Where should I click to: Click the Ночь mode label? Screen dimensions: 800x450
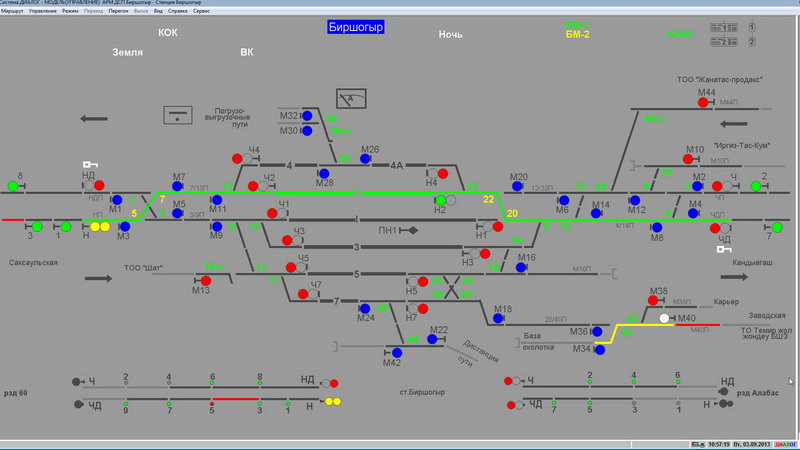451,34
